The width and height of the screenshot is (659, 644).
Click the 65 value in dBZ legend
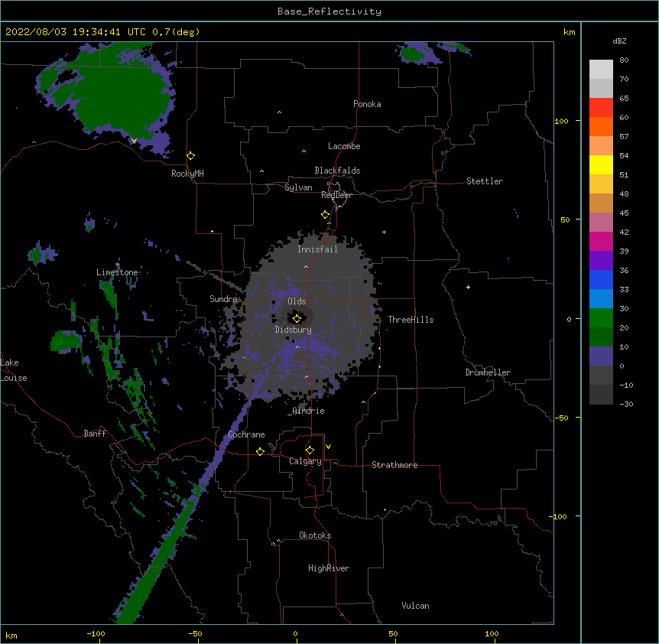[624, 99]
